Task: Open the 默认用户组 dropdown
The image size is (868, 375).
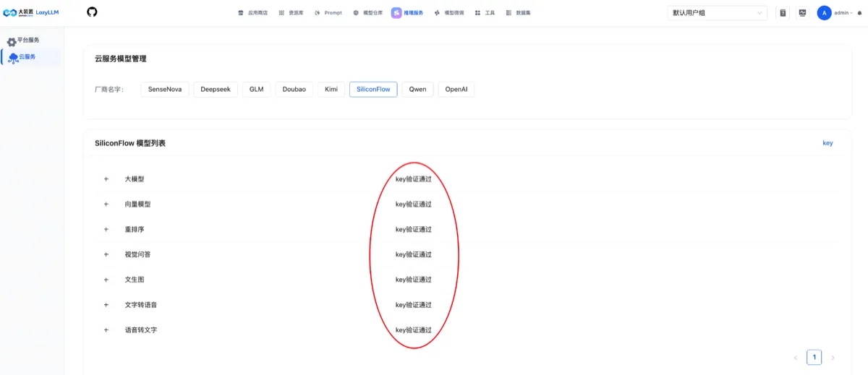Action: click(x=718, y=13)
